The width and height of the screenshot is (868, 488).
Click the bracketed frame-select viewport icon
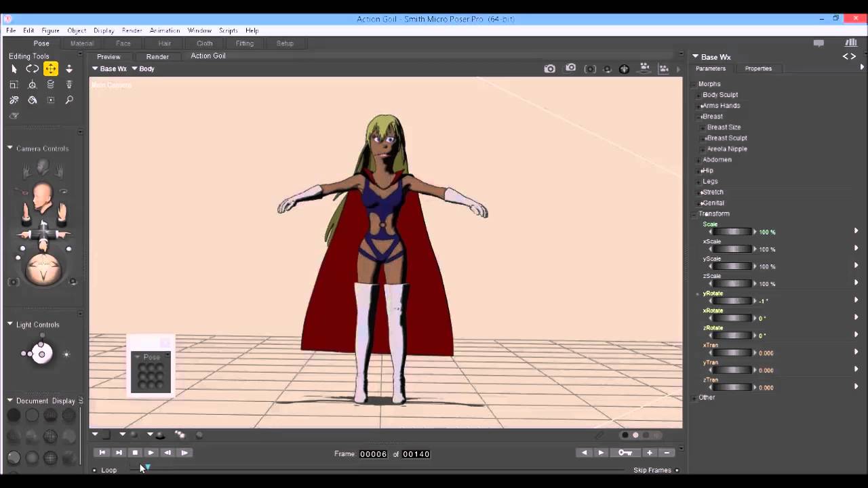click(591, 69)
